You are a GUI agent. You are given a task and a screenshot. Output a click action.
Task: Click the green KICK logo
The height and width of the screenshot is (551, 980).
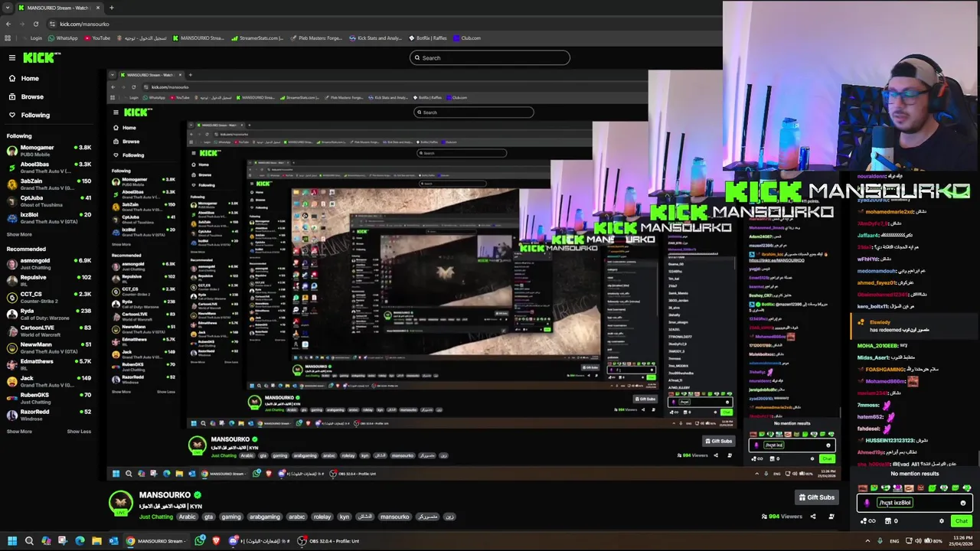(x=38, y=57)
